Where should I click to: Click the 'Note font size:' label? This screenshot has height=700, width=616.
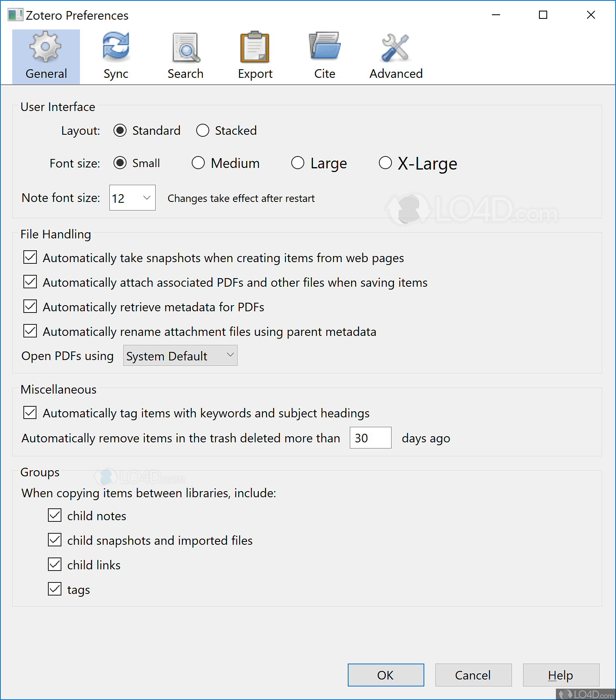[x=61, y=198]
